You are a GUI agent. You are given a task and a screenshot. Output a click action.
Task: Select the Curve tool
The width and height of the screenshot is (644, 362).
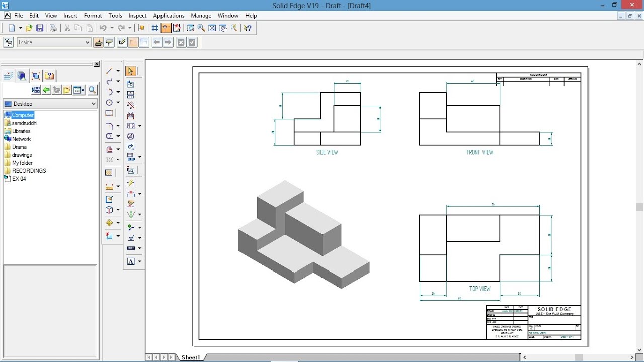[x=109, y=81]
